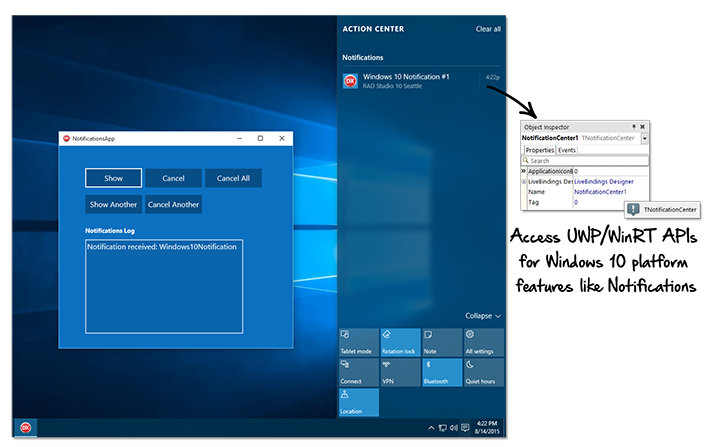This screenshot has width=720, height=447.
Task: Select the Tag property row
Action: tap(585, 202)
